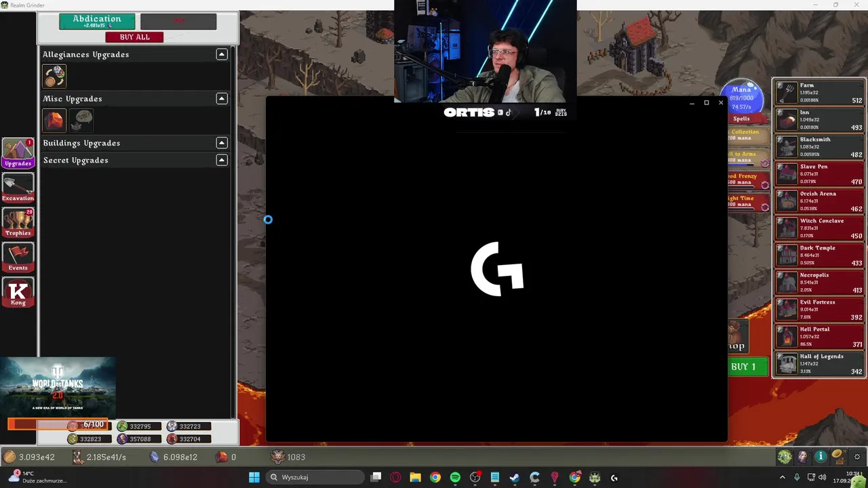Buy a Witch Conclave building

point(819,228)
